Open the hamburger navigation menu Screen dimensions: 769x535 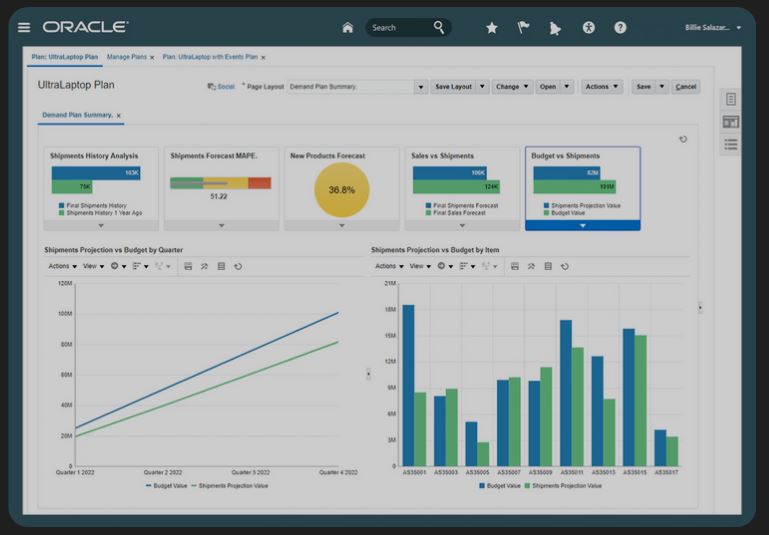pyautogui.click(x=24, y=27)
